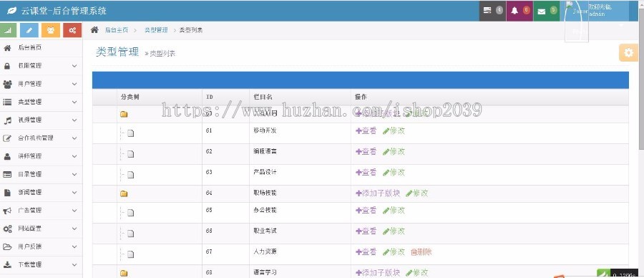Click the megaphone icon for 广告管理

[x=7, y=211]
